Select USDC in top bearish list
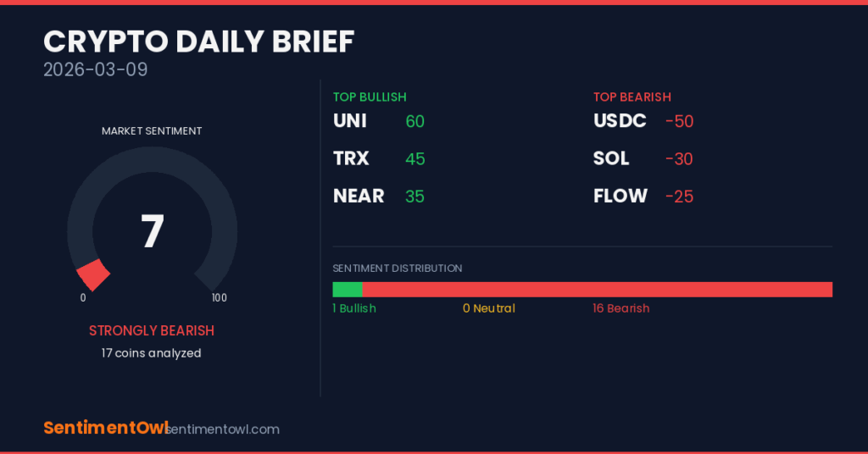 [x=620, y=121]
